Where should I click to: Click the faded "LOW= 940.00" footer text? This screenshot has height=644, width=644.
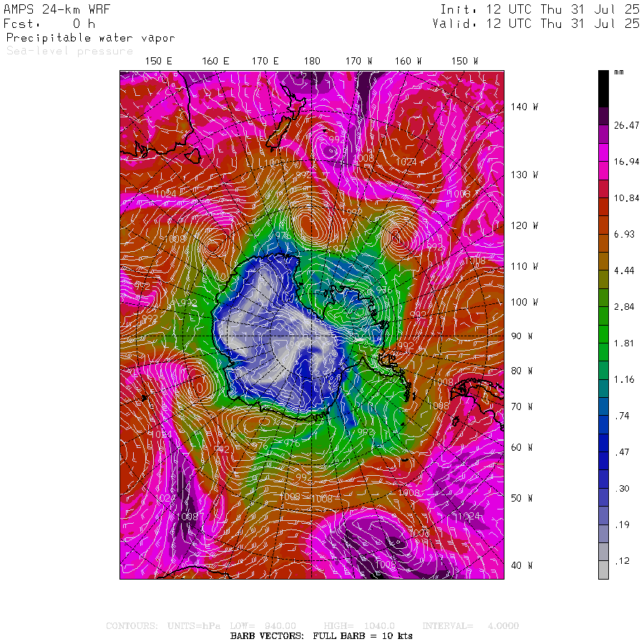pyautogui.click(x=263, y=626)
